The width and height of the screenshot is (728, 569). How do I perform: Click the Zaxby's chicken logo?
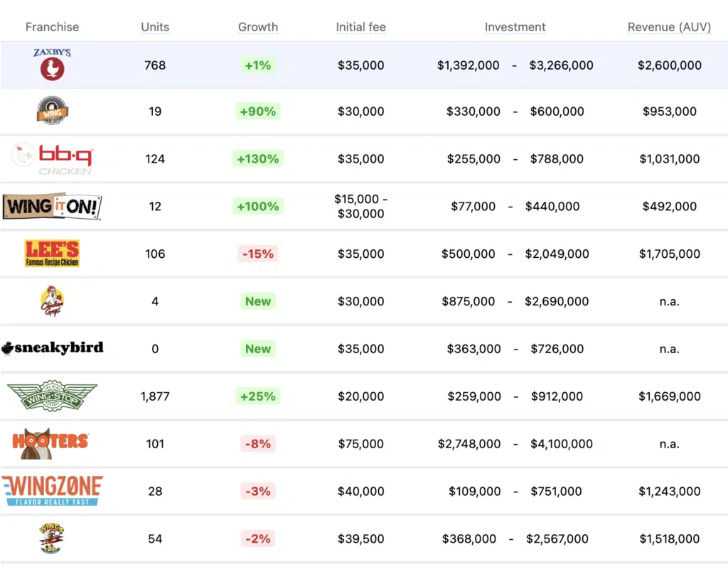[x=52, y=65]
